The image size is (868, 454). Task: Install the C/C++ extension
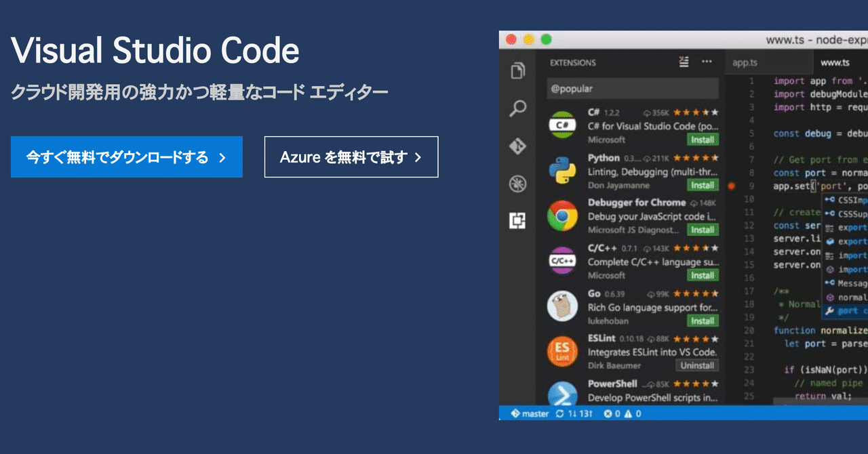703,275
